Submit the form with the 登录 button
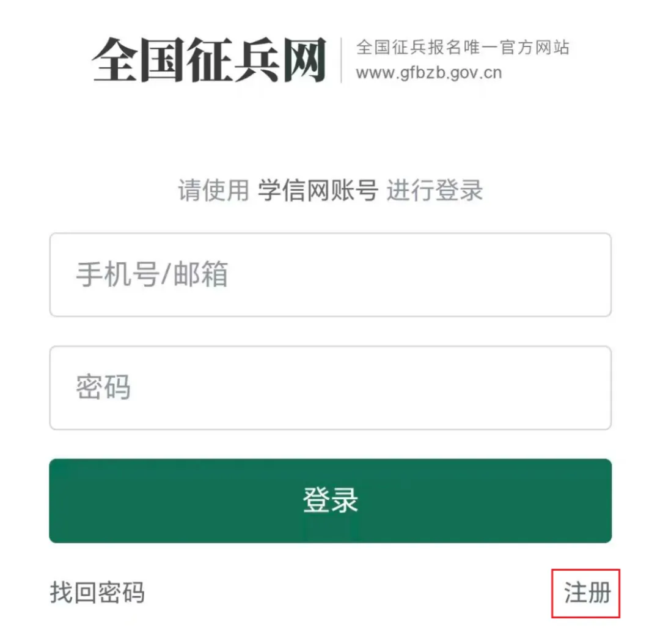Screen dimensions: 660x644 pyautogui.click(x=331, y=500)
